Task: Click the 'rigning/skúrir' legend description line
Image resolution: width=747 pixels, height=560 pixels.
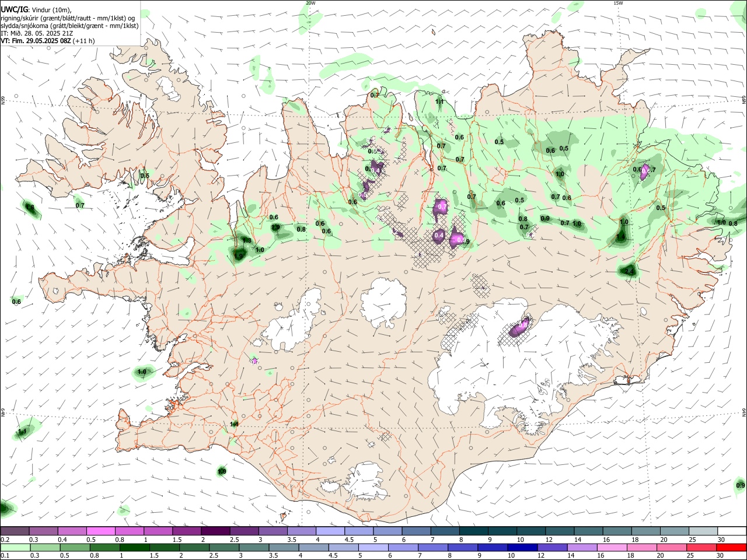Action: tap(68, 18)
